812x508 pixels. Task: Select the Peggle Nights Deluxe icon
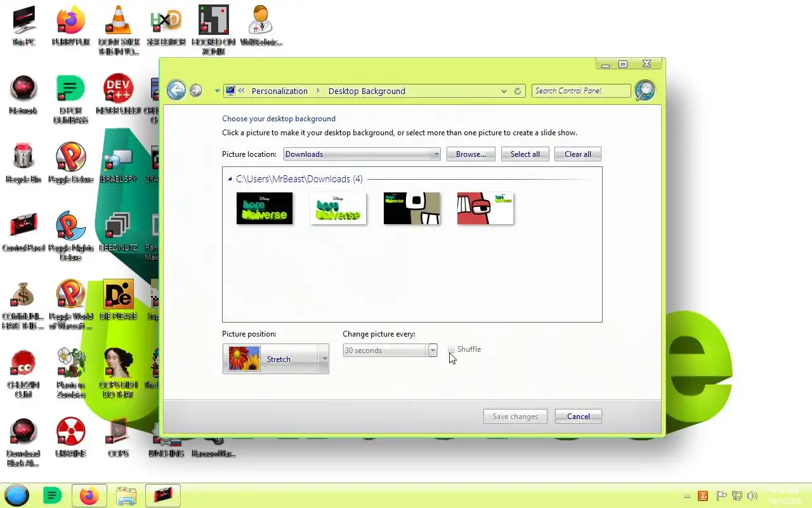(70, 236)
